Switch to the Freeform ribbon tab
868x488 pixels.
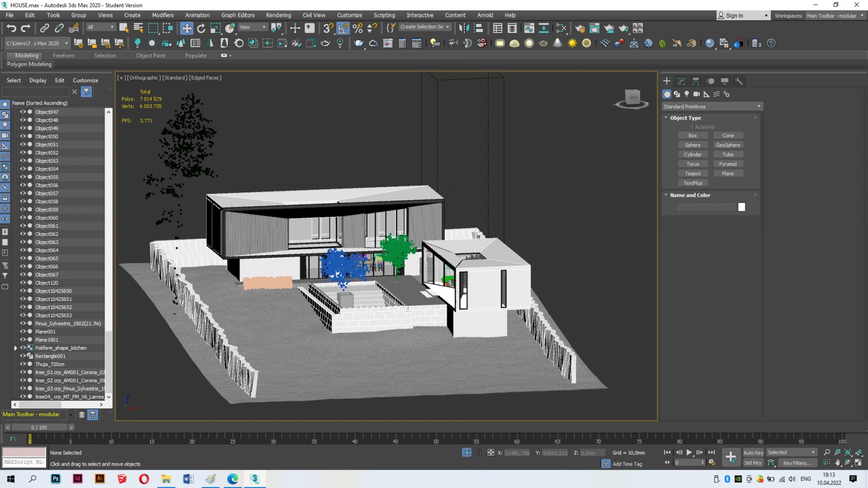point(63,55)
